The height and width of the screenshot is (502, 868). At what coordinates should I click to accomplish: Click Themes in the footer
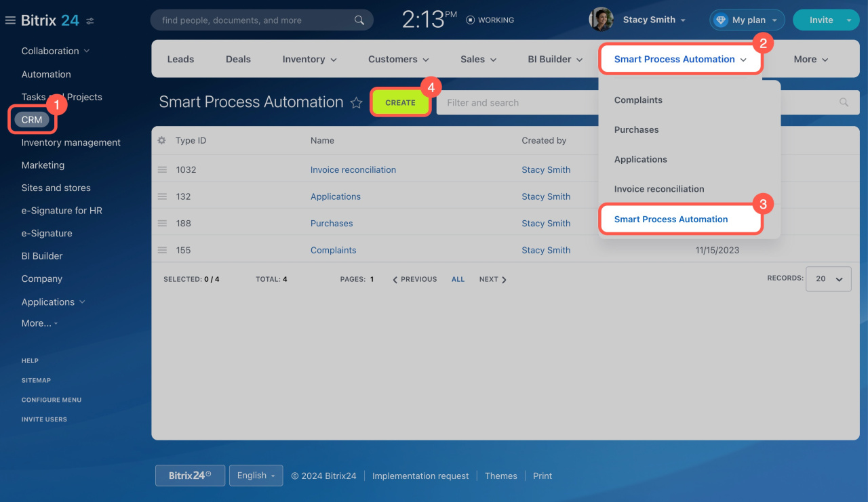tap(500, 476)
